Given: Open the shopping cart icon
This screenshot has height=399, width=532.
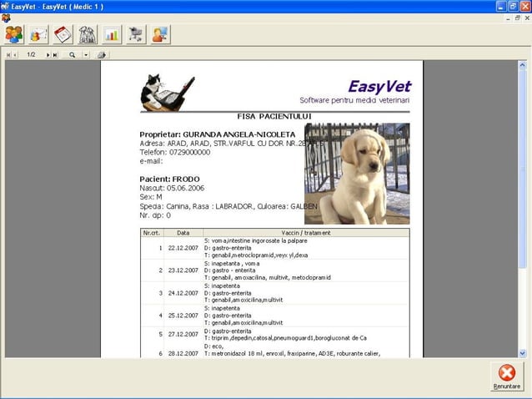Looking at the screenshot, I should coord(136,34).
